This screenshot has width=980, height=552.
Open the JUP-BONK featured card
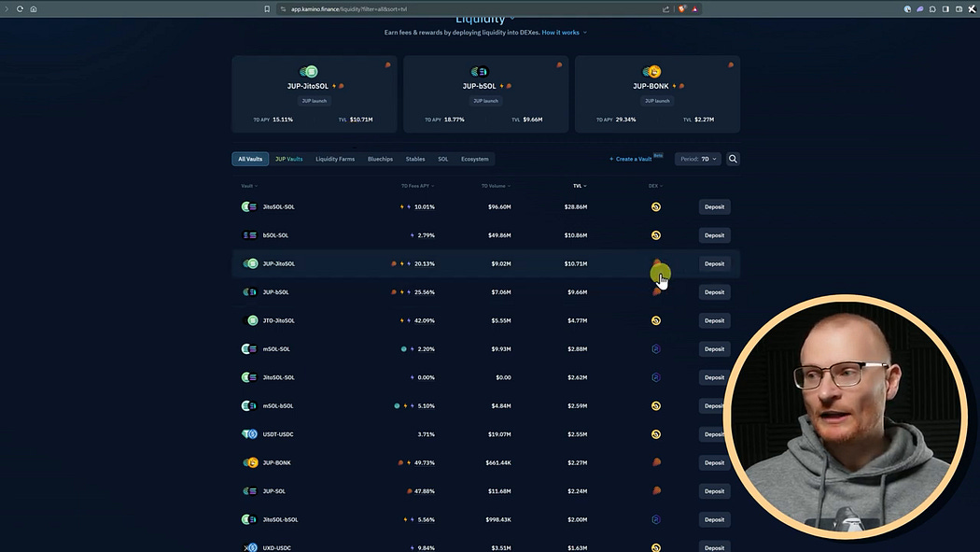coord(657,93)
